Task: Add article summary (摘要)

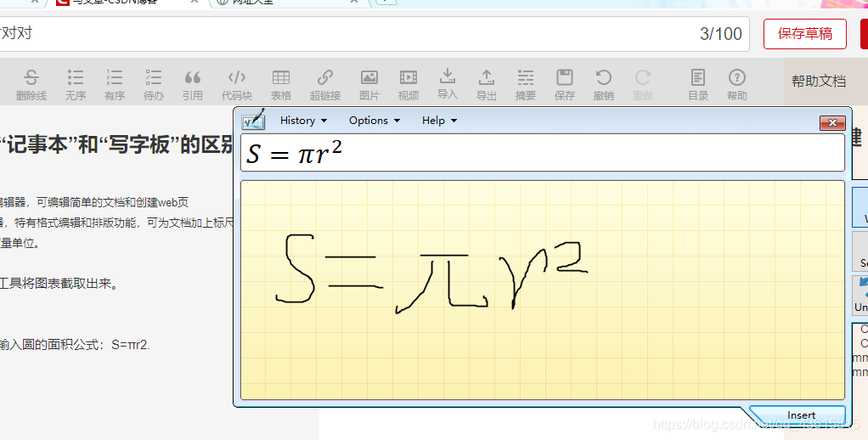Action: click(526, 84)
